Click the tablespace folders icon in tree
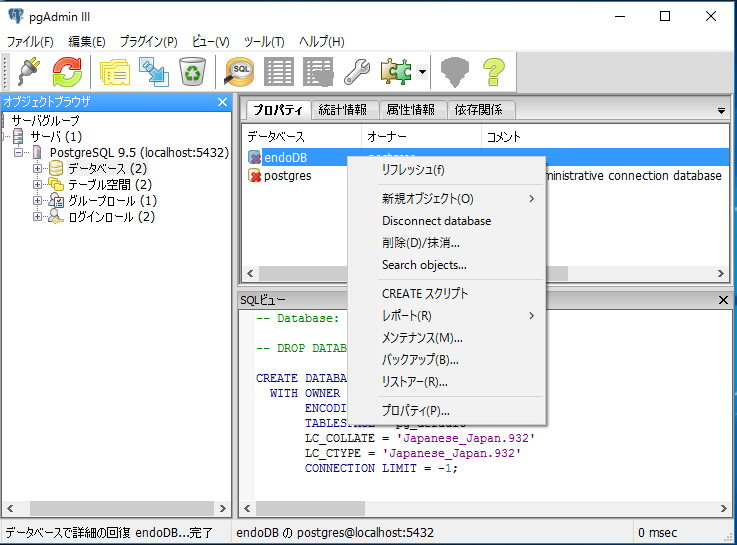Screen dimensions: 737x545 tap(56, 184)
